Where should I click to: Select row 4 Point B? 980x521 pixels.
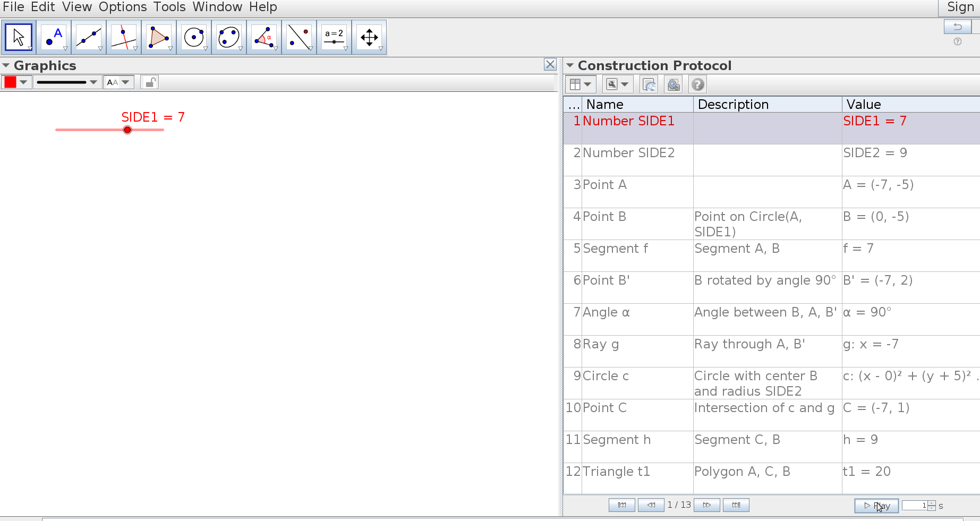click(x=772, y=224)
